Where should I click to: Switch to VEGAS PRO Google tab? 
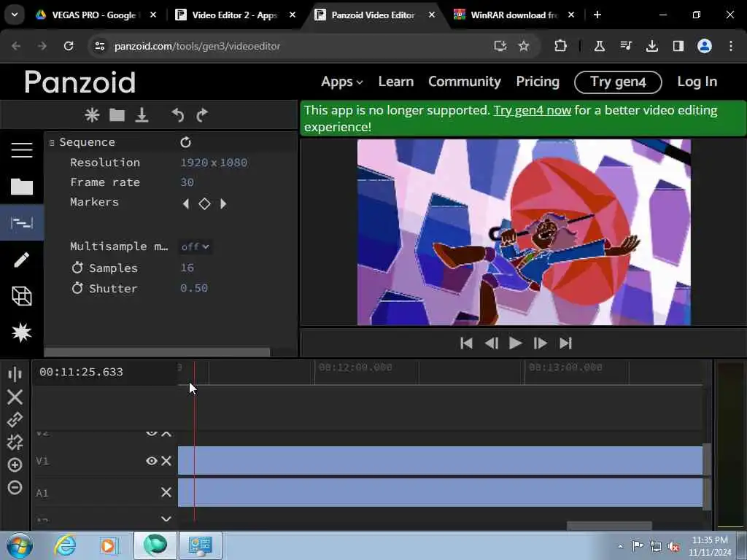point(94,15)
